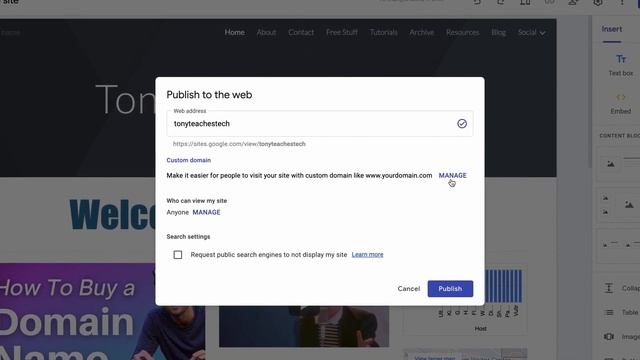Select the first content block layout thumbnail
Screen dimensions: 640x360
[619, 164]
